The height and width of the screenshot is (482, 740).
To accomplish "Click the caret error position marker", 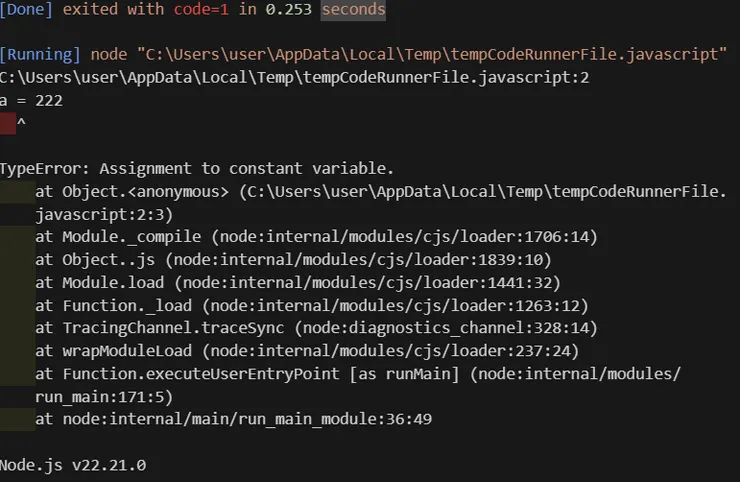I will 22,122.
